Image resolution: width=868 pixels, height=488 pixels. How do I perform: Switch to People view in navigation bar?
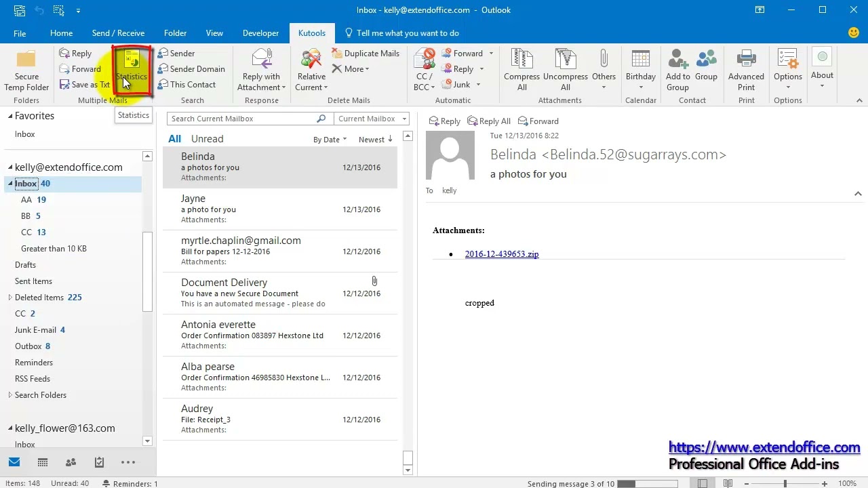click(x=71, y=462)
